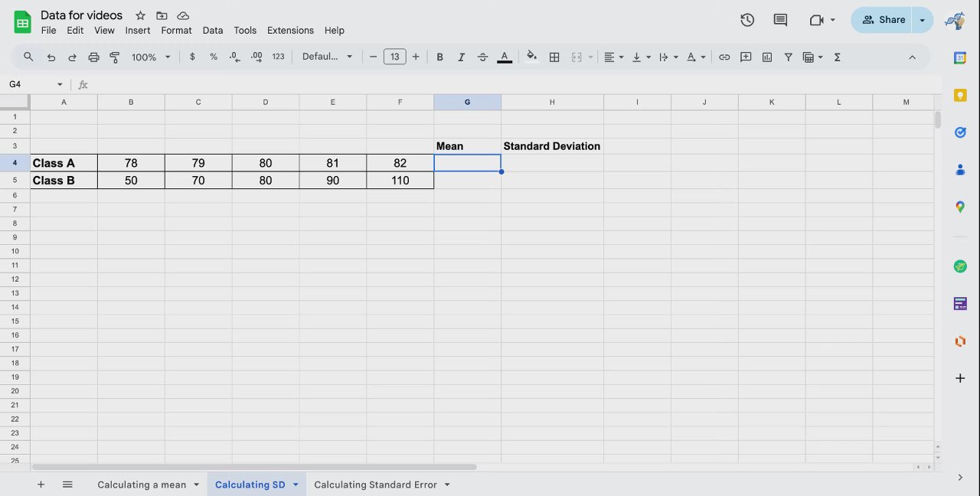This screenshot has height=496, width=980.
Task: Increase font size with plus
Action: [x=416, y=57]
